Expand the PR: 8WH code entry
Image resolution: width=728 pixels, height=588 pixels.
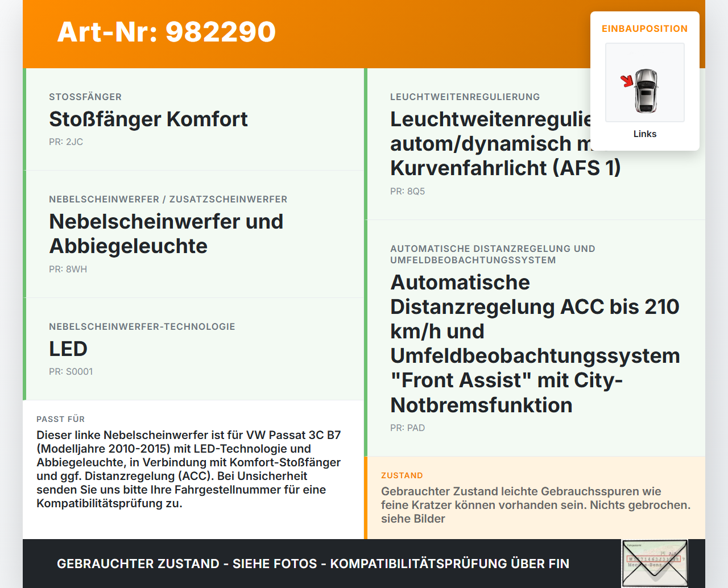pos(68,269)
